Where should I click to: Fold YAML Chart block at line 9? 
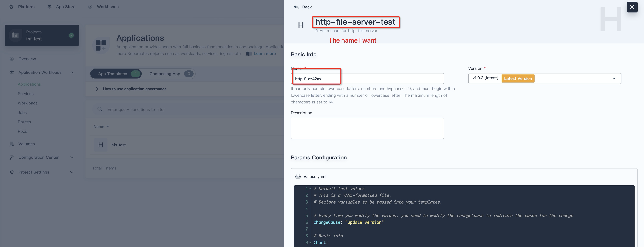point(310,243)
